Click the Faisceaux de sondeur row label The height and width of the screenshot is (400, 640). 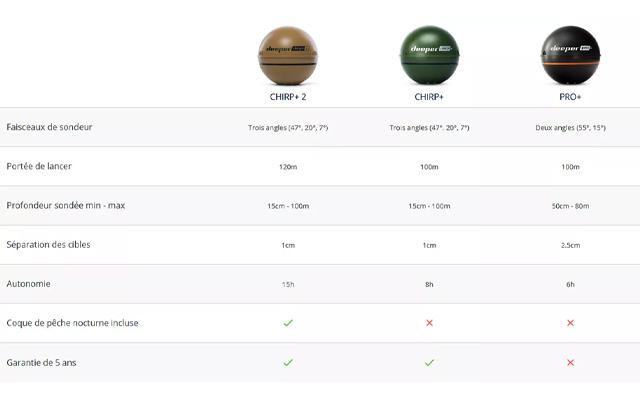coord(49,127)
